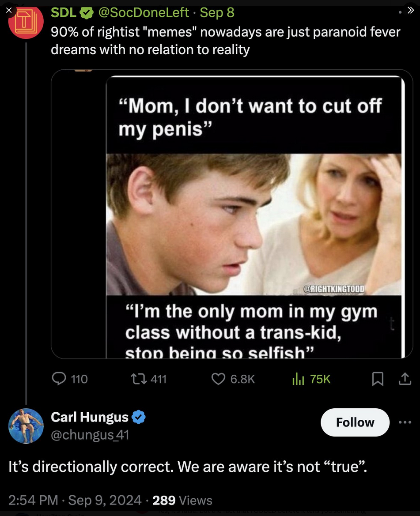Image resolution: width=420 pixels, height=516 pixels.
Task: Close the viewer with X icon
Action: tap(8, 11)
